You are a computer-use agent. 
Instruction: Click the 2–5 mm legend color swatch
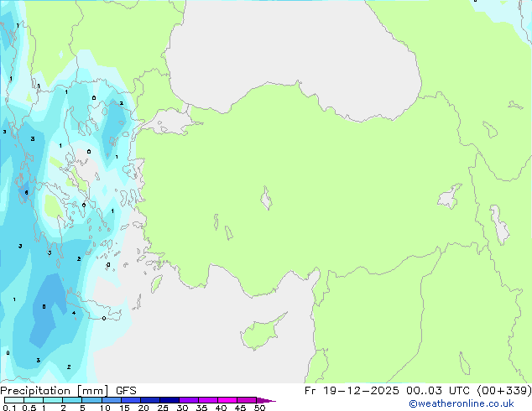point(72,400)
